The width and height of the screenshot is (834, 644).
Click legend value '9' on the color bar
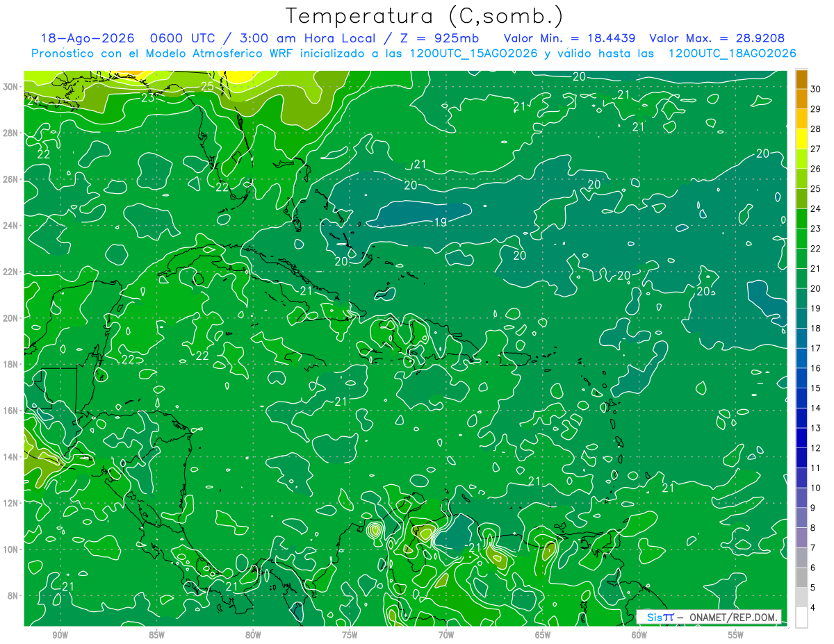(x=814, y=508)
